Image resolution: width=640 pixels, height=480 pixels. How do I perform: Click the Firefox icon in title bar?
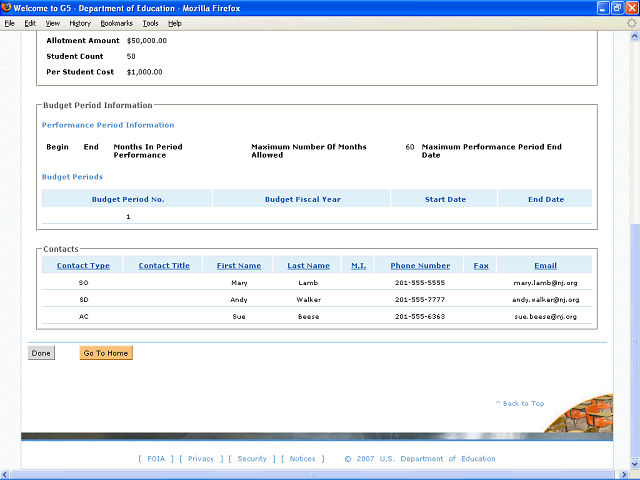[x=7, y=7]
